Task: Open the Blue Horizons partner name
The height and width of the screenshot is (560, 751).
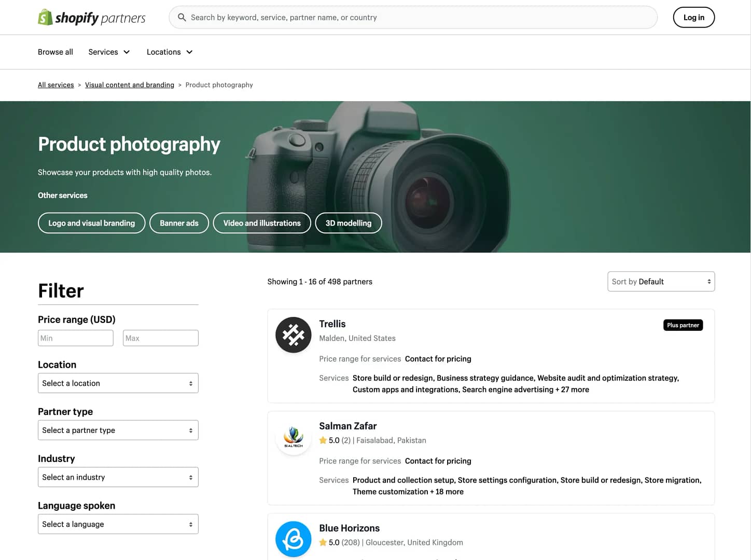Action: [x=350, y=528]
